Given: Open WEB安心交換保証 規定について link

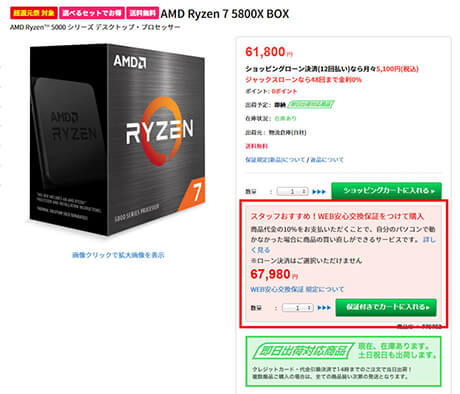Looking at the screenshot, I should pyautogui.click(x=297, y=289).
